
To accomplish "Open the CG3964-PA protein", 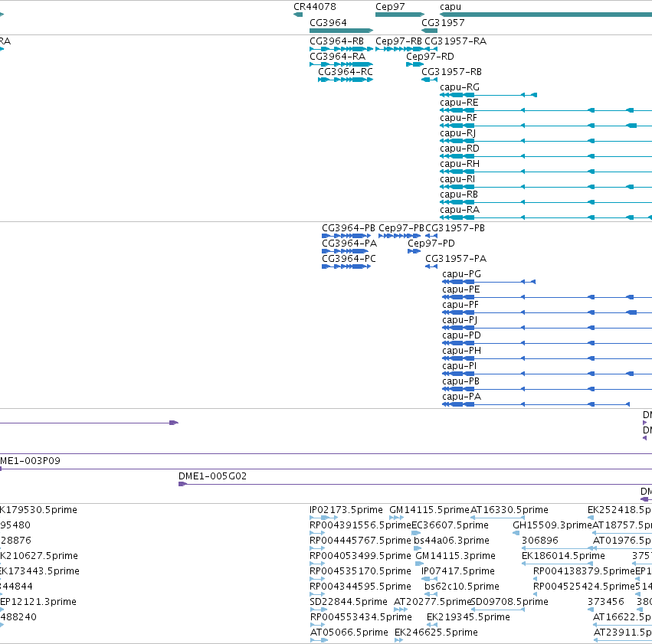I will click(x=349, y=244).
